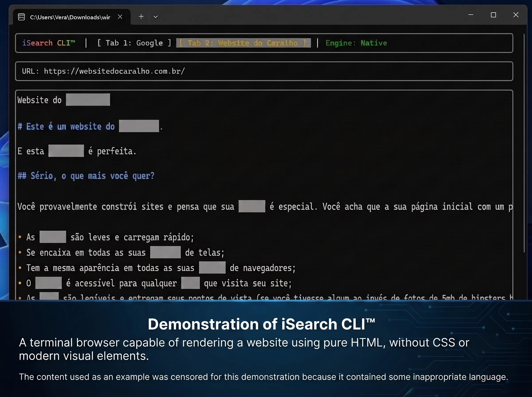
Task: Click the 'Website do' page title line
Action: (64, 100)
